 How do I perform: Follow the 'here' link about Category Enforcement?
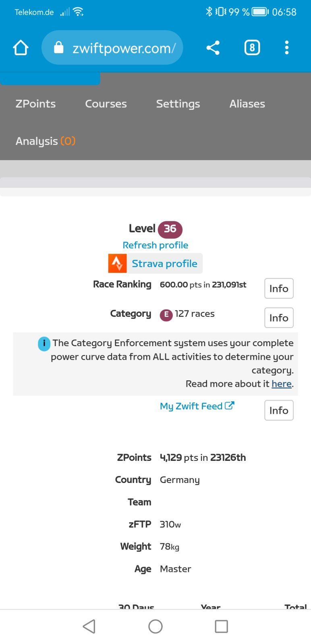[x=281, y=384]
